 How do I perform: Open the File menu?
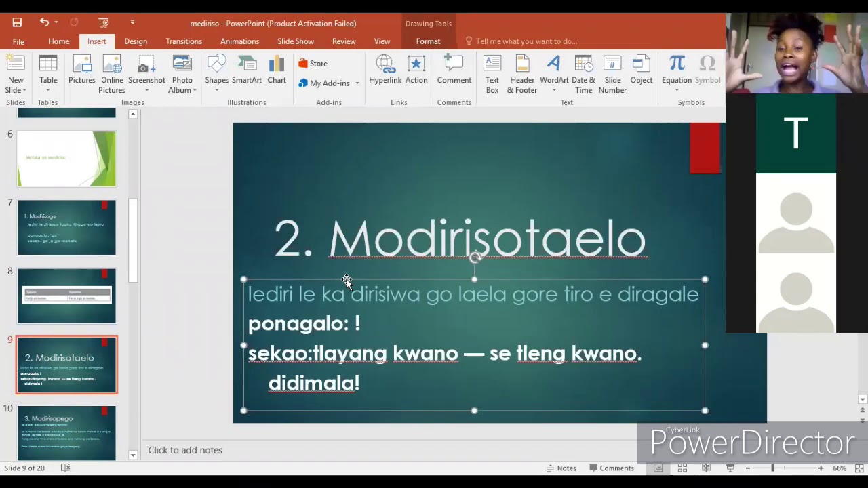pyautogui.click(x=18, y=41)
